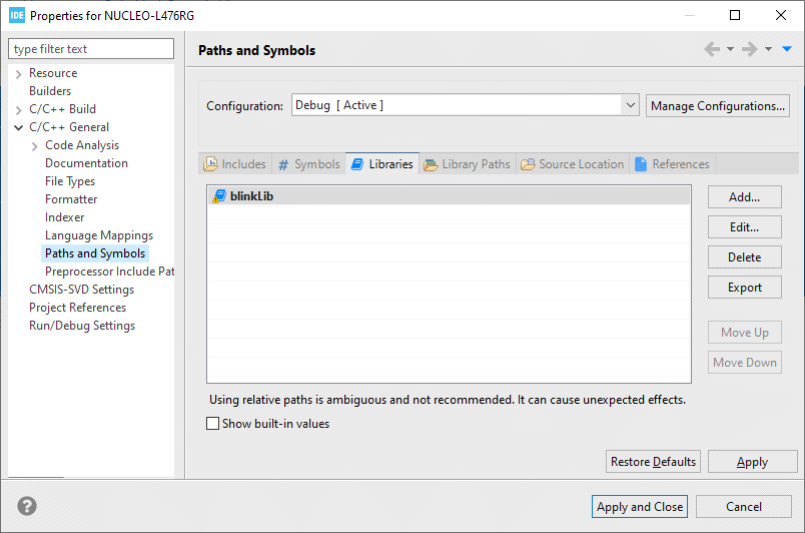This screenshot has height=533, width=805.
Task: Open the back history dropdown arrow
Action: coord(730,49)
